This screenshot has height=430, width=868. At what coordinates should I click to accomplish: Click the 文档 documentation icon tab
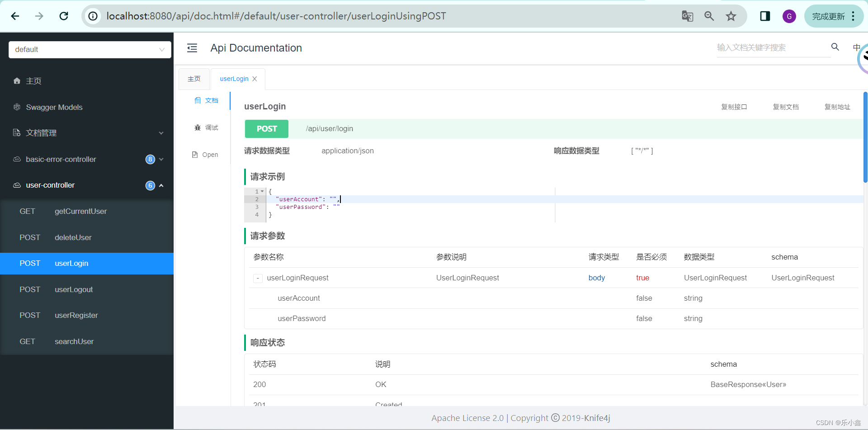tap(207, 100)
